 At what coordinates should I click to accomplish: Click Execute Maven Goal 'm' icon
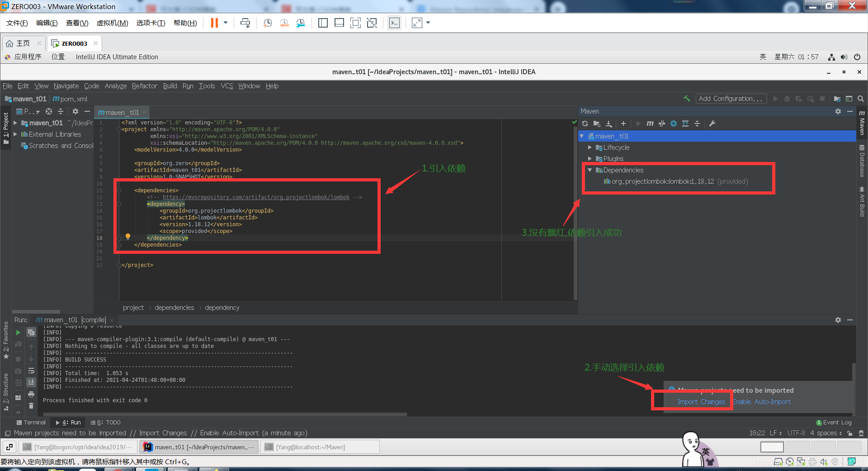pos(650,124)
